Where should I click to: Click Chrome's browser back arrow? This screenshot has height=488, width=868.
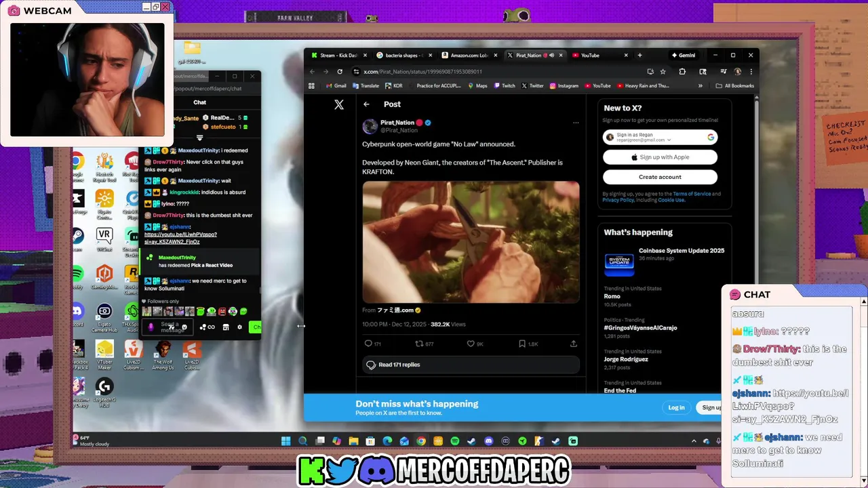coord(312,72)
